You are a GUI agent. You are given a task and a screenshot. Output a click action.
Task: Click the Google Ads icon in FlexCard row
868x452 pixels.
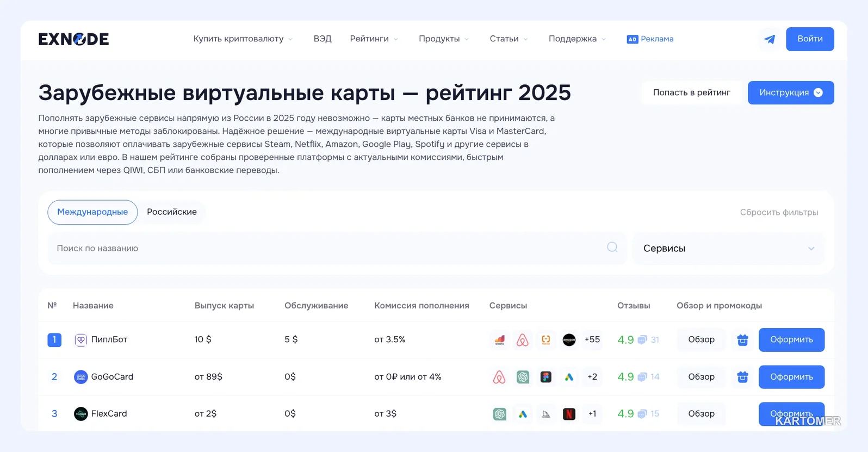pyautogui.click(x=523, y=414)
